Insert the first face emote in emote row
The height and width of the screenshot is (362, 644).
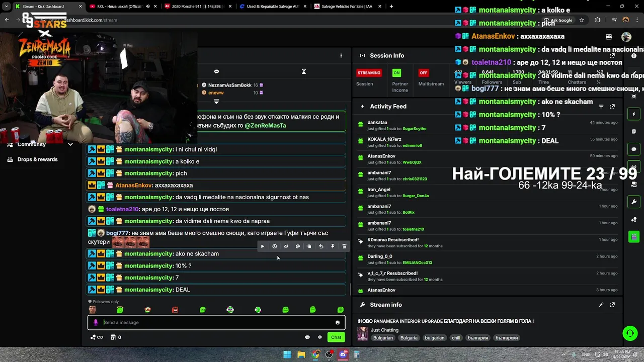click(92, 310)
